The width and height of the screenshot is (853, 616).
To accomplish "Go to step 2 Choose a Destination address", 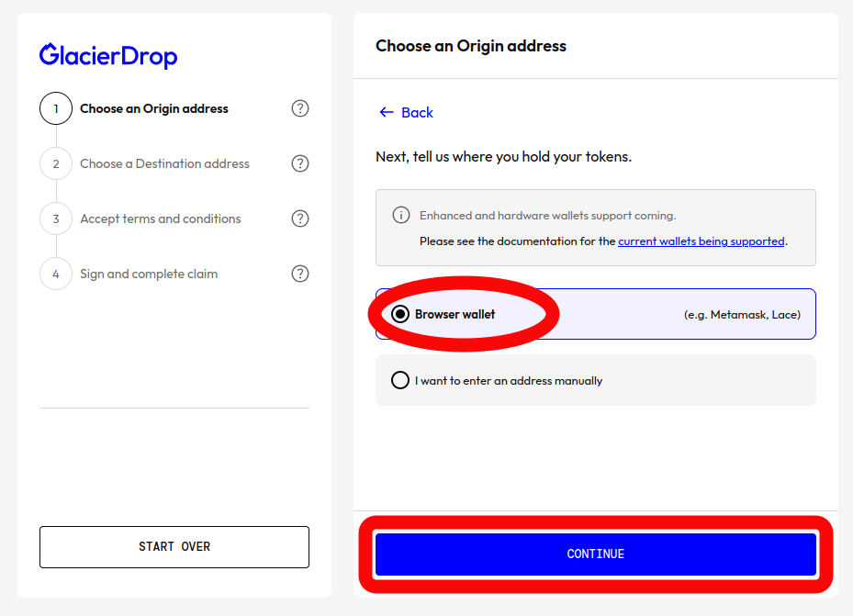I will [x=164, y=163].
